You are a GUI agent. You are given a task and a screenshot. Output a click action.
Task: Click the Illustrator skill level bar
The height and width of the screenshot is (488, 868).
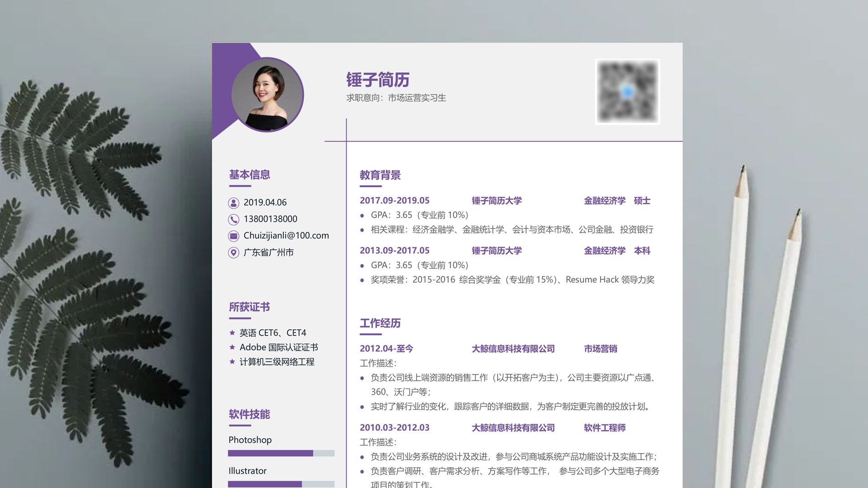click(x=281, y=484)
